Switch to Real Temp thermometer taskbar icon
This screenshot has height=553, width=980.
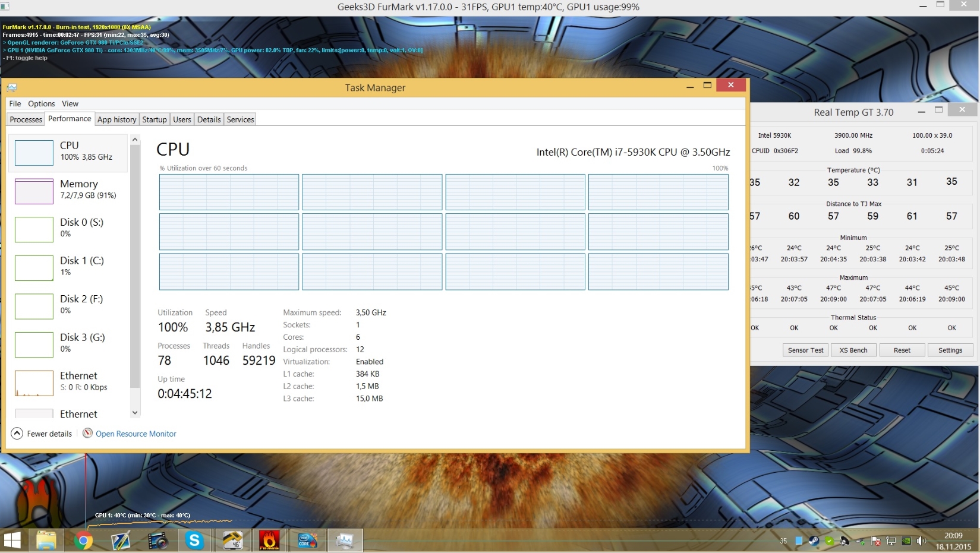232,541
